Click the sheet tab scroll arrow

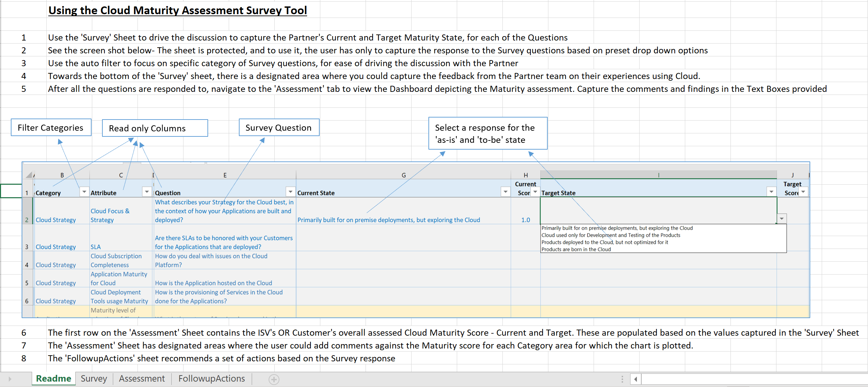[x=10, y=379]
